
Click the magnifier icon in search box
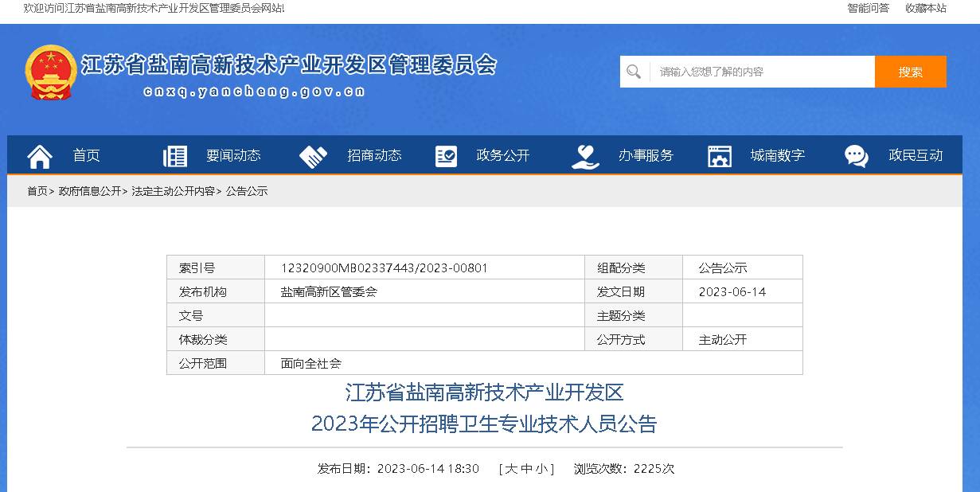634,72
